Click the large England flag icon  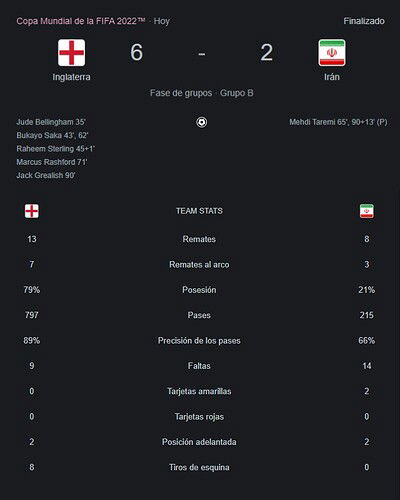[x=71, y=53]
